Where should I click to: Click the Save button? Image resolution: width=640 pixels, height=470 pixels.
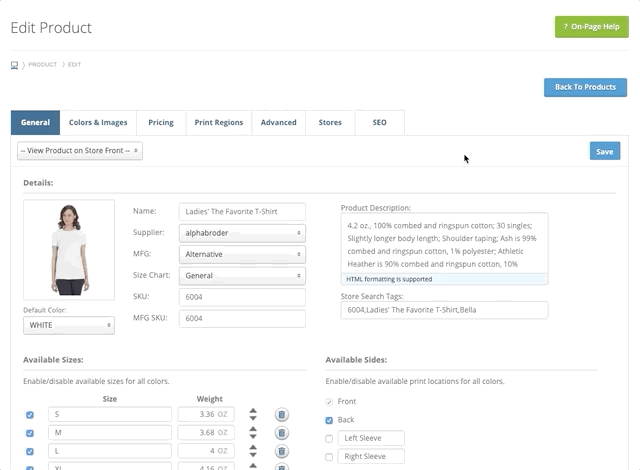coord(605,151)
